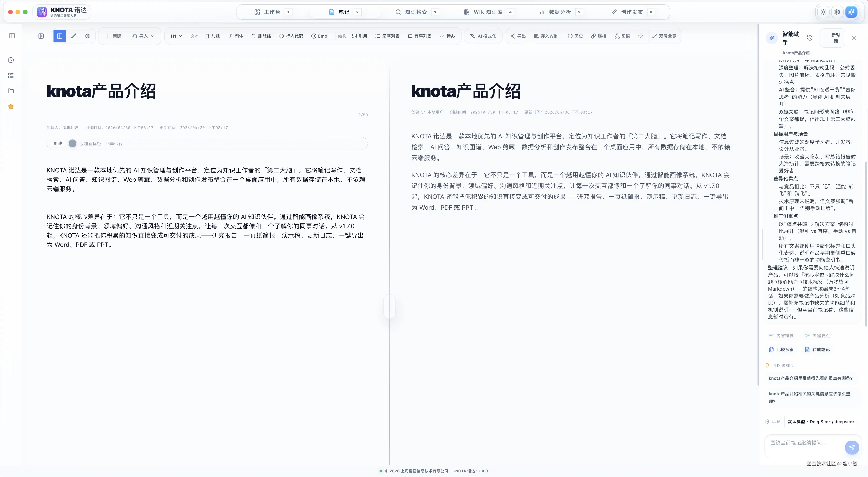The width and height of the screenshot is (868, 477).
Task: Open the 历史 version history
Action: point(575,36)
